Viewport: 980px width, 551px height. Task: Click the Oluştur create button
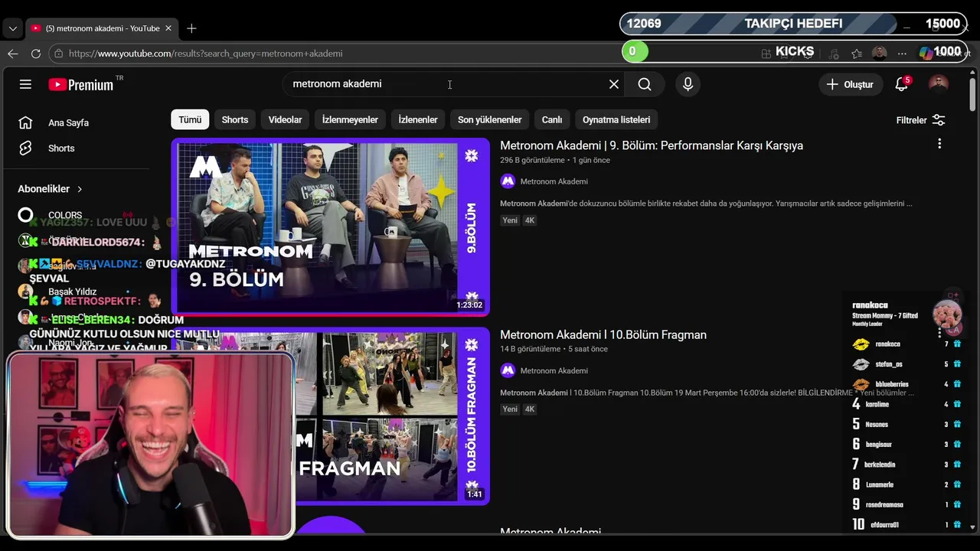[x=850, y=84]
